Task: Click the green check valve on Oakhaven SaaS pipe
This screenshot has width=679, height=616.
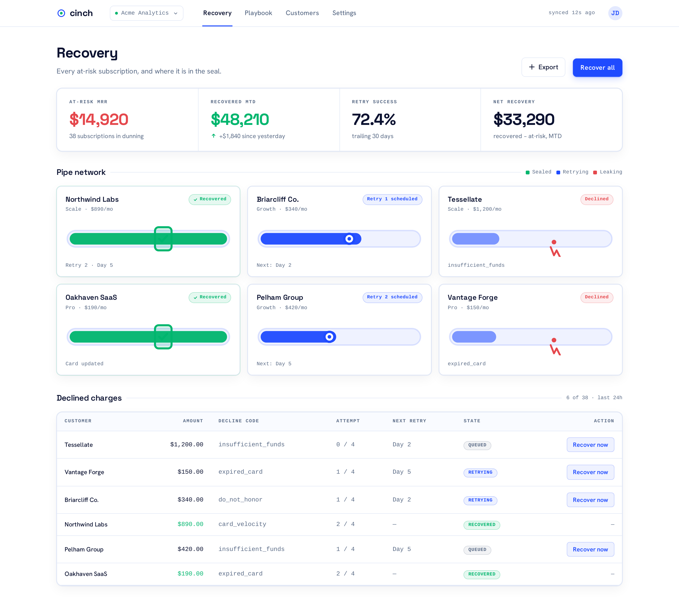Action: (x=163, y=337)
